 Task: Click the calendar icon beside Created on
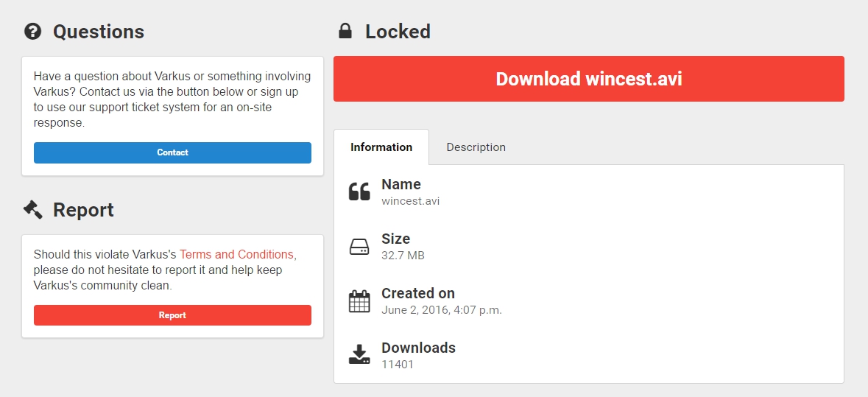click(x=359, y=301)
